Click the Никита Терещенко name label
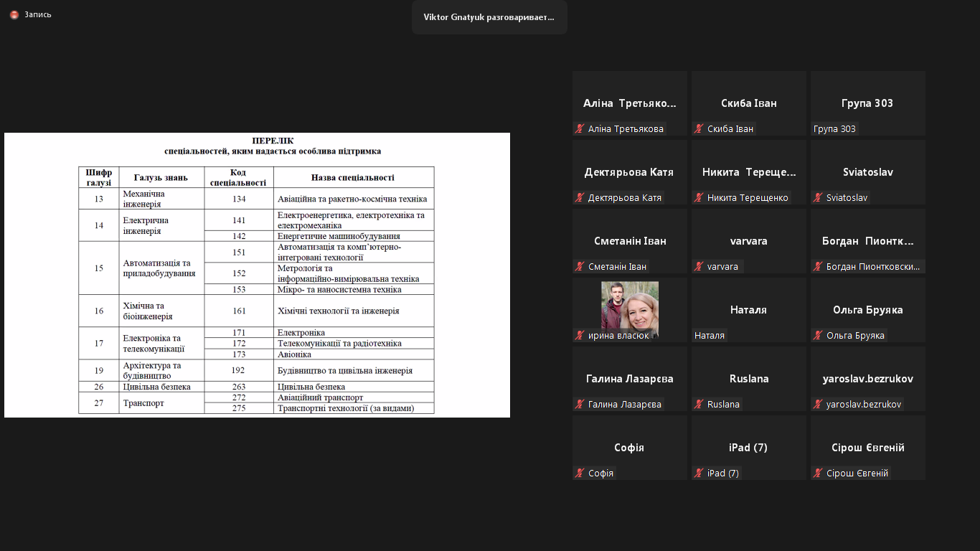The height and width of the screenshot is (551, 980). coord(747,198)
